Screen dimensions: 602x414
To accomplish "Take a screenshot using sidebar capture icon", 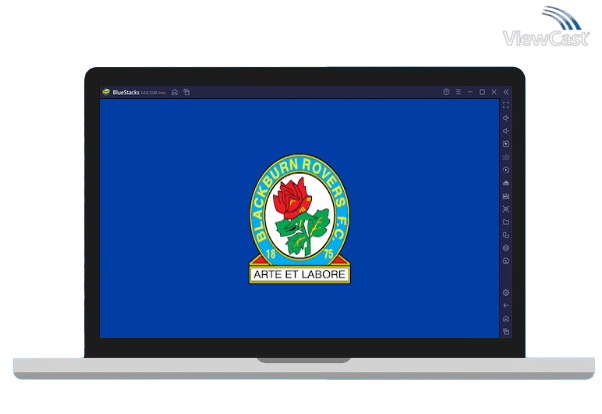I will 506,209.
